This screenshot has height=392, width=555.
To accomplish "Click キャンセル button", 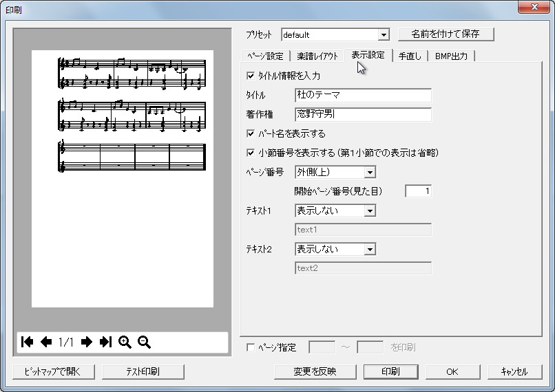I will pos(514,371).
